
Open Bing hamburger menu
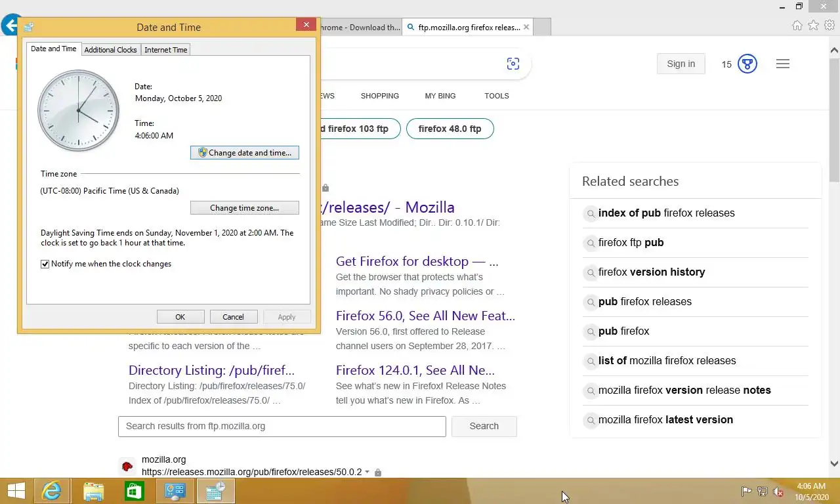tap(783, 64)
